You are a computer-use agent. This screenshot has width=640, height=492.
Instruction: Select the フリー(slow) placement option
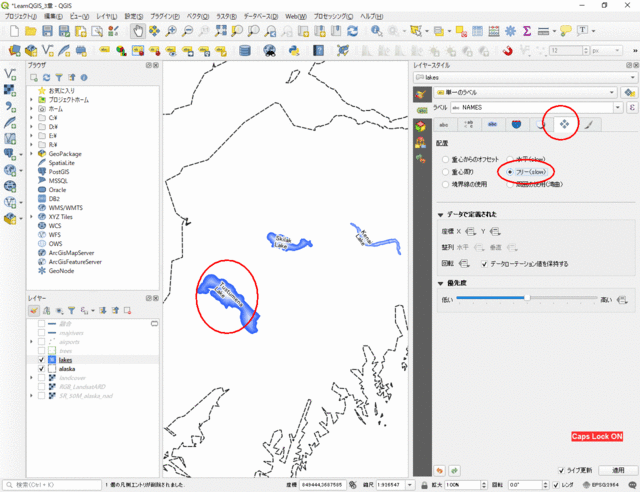point(510,172)
